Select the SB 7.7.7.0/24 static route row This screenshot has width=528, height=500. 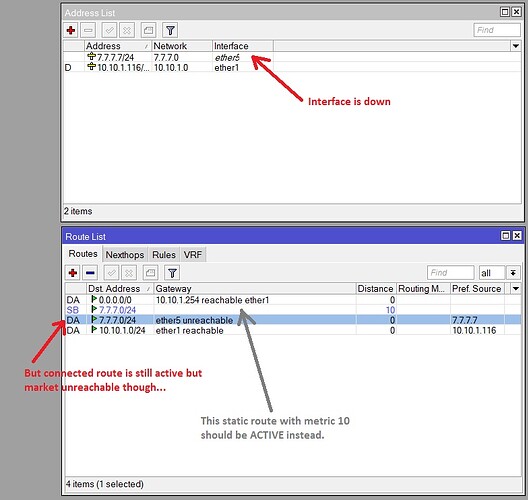293,310
